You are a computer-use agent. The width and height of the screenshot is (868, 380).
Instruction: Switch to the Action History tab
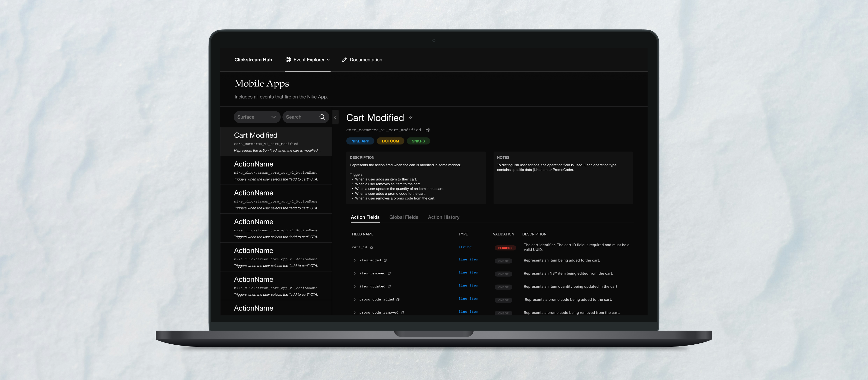443,217
